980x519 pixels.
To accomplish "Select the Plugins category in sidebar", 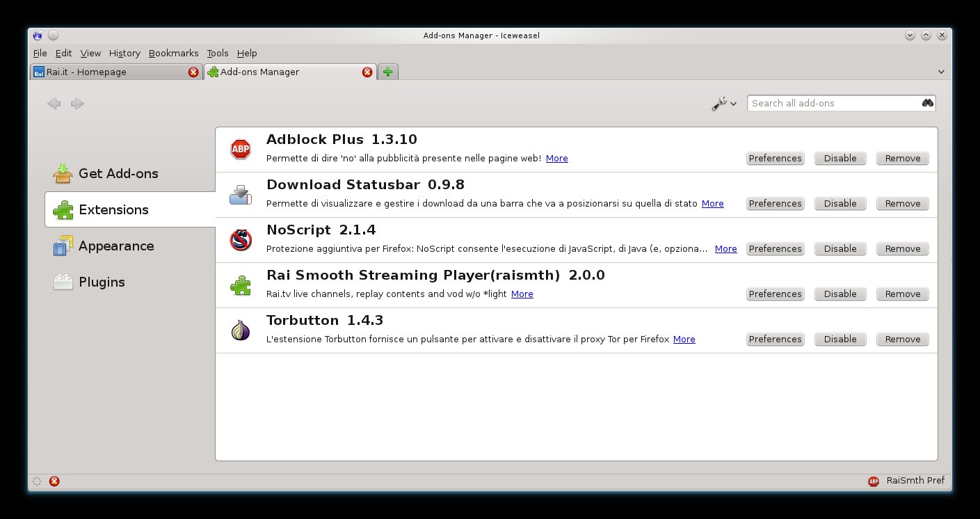I will click(x=102, y=282).
